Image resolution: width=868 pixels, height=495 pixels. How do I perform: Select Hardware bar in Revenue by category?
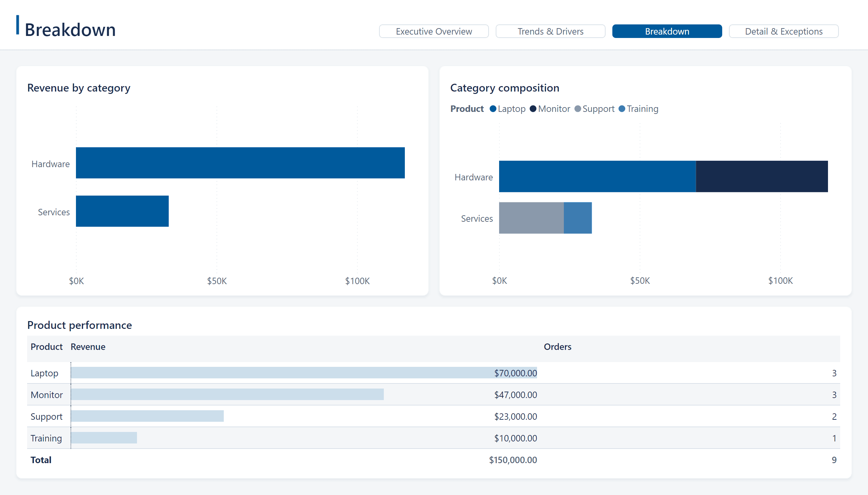point(240,163)
